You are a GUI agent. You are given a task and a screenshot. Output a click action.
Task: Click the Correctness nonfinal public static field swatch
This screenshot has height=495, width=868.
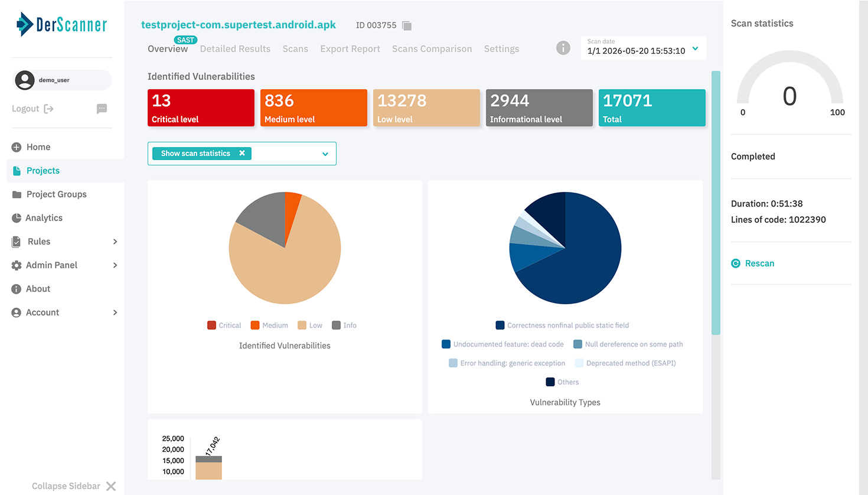[x=500, y=325]
